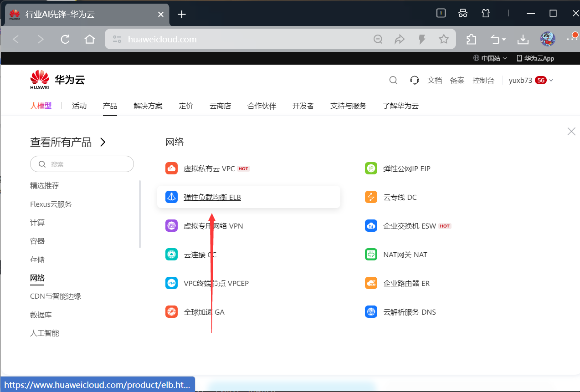The width and height of the screenshot is (580, 392).
Task: Open the 文档 link
Action: [x=435, y=81]
